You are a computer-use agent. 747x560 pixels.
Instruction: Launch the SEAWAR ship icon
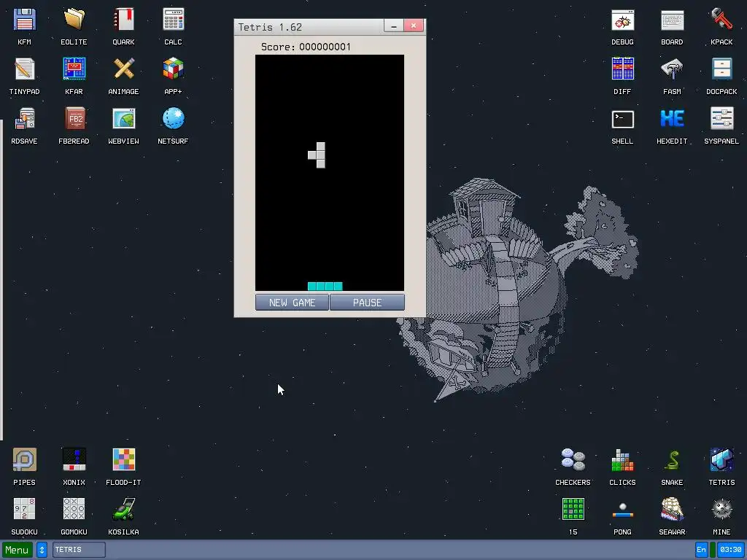point(672,510)
